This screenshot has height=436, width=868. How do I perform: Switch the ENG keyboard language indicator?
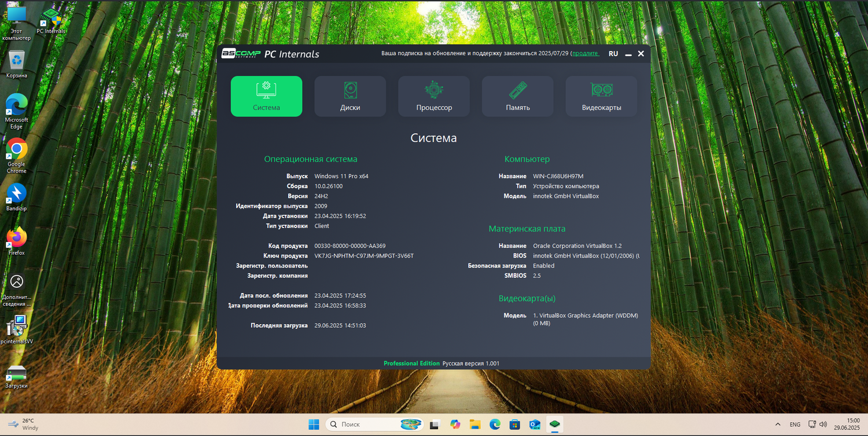(795, 424)
